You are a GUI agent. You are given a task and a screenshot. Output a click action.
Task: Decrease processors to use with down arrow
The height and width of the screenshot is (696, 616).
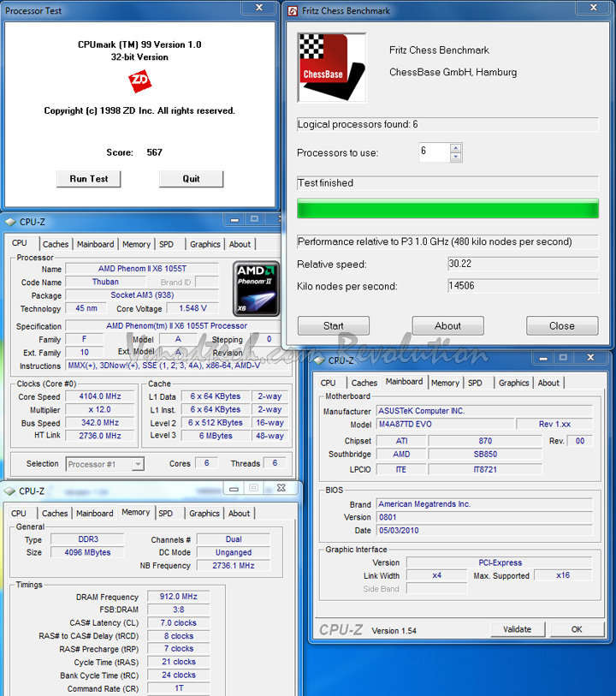pos(455,157)
